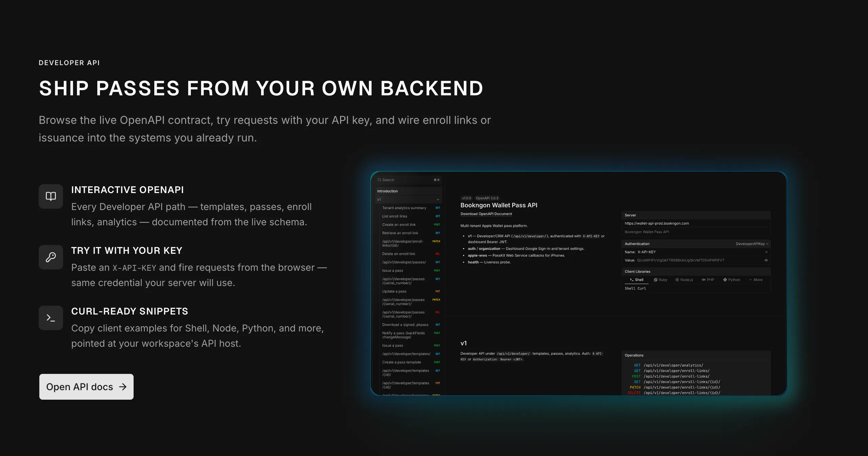
Task: Open PATCH /api/v1/developer/enroll-links/{id}/ in the Operations list
Action: (675, 387)
